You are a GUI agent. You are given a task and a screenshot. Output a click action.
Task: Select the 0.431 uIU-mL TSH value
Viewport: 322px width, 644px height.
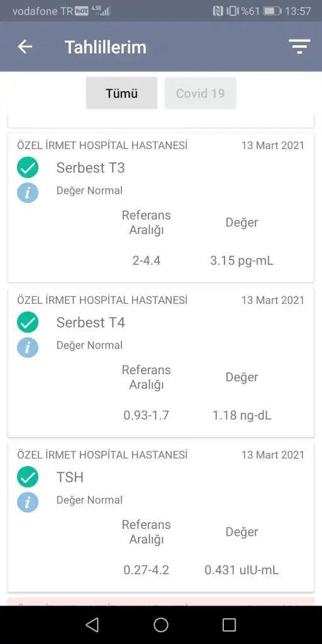pos(241,570)
